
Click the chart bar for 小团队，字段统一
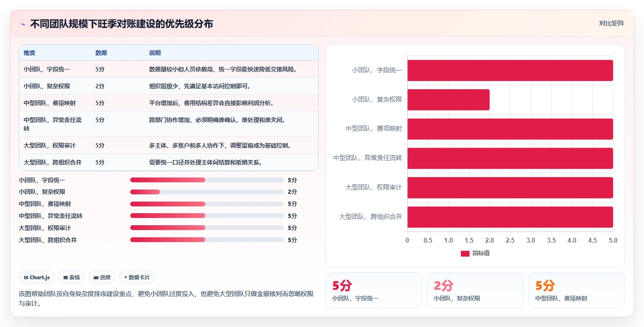tap(510, 70)
